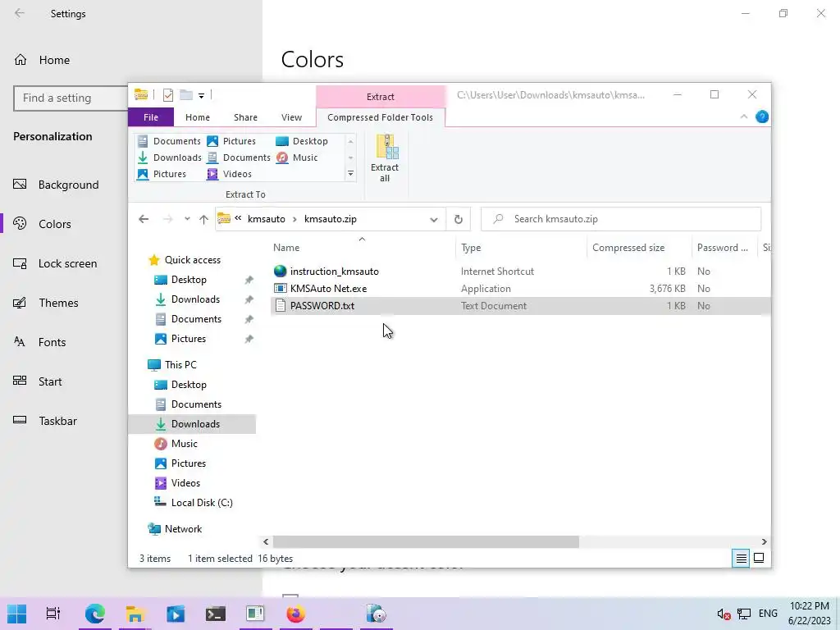This screenshot has height=630, width=840.
Task: Open Quick access in navigation pane
Action: pyautogui.click(x=192, y=260)
